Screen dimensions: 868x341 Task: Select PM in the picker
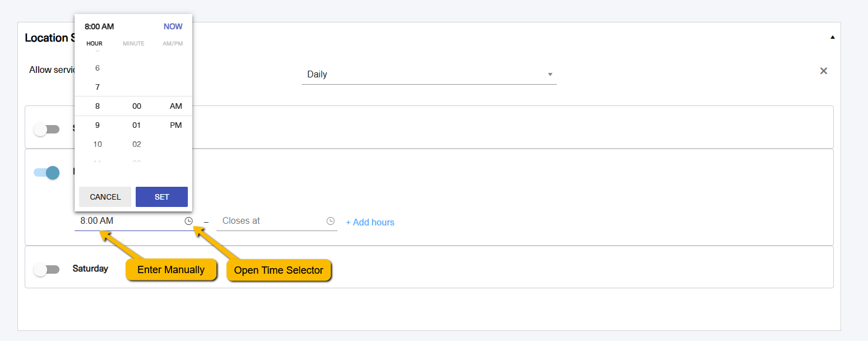pos(176,125)
